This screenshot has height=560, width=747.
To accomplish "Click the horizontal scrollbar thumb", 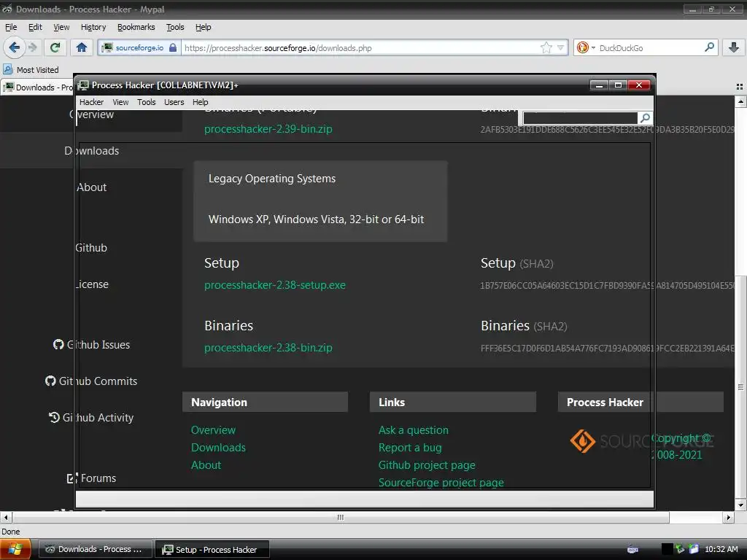I will pyautogui.click(x=341, y=517).
